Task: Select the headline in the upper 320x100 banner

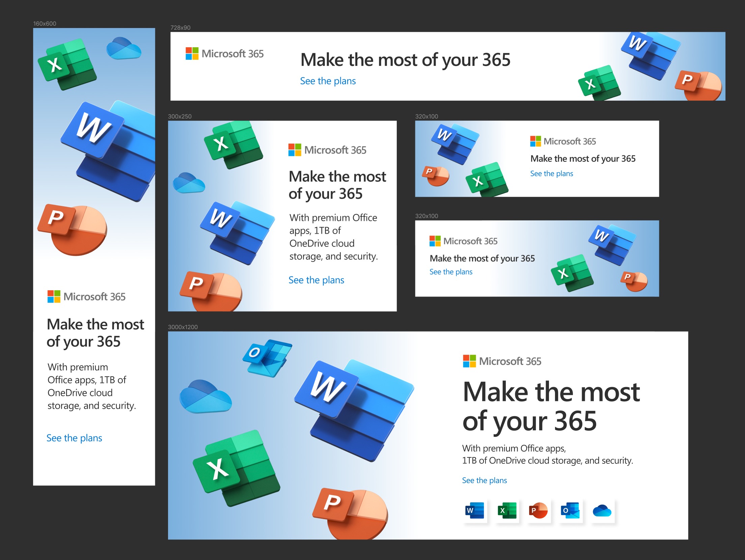Action: pyautogui.click(x=583, y=159)
